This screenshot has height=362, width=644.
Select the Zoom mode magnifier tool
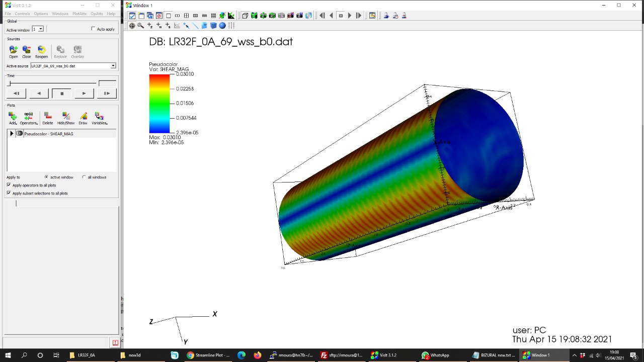pyautogui.click(x=141, y=26)
